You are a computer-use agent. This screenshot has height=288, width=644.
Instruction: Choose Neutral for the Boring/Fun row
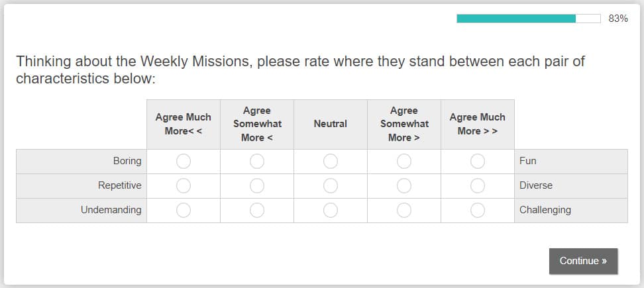[x=331, y=162]
